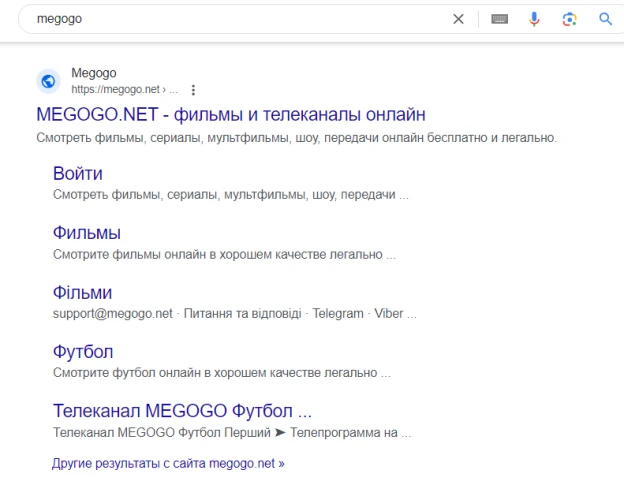Click the Megogo site name above URL
The image size is (624, 485).
click(x=94, y=73)
